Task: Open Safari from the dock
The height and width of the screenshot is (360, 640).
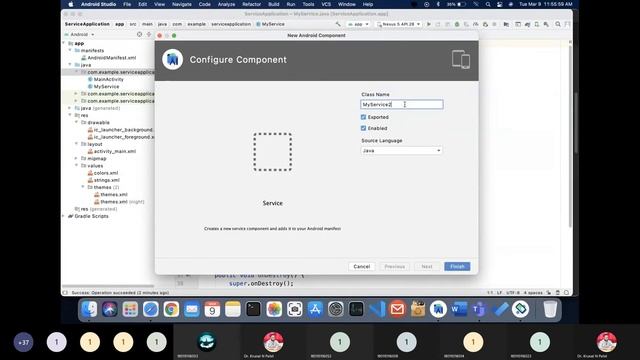Action: [x=151, y=309]
